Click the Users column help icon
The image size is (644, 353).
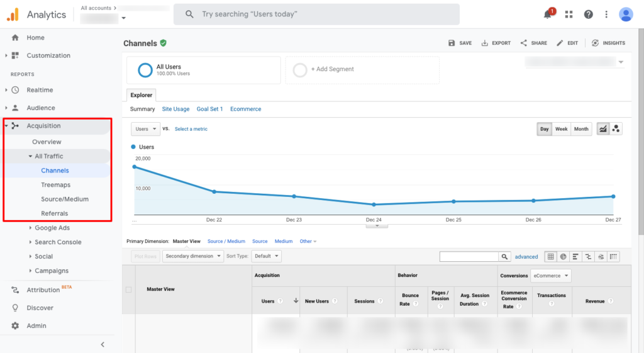(280, 301)
